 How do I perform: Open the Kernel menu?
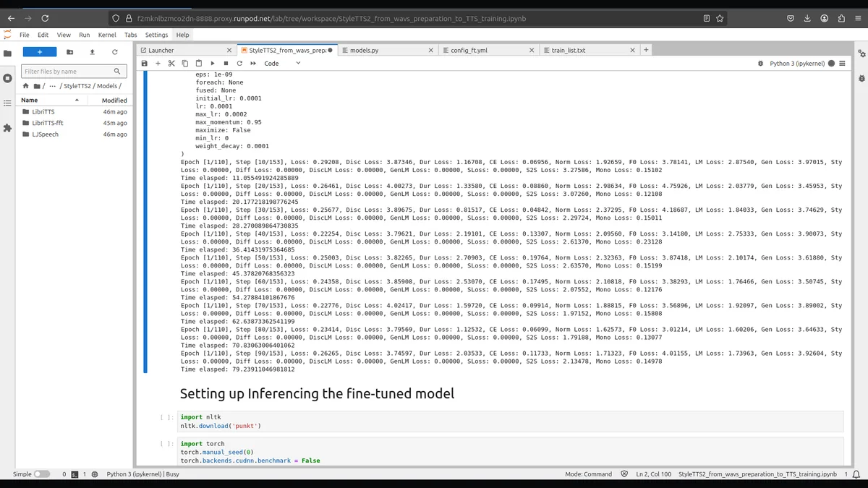[x=107, y=35]
